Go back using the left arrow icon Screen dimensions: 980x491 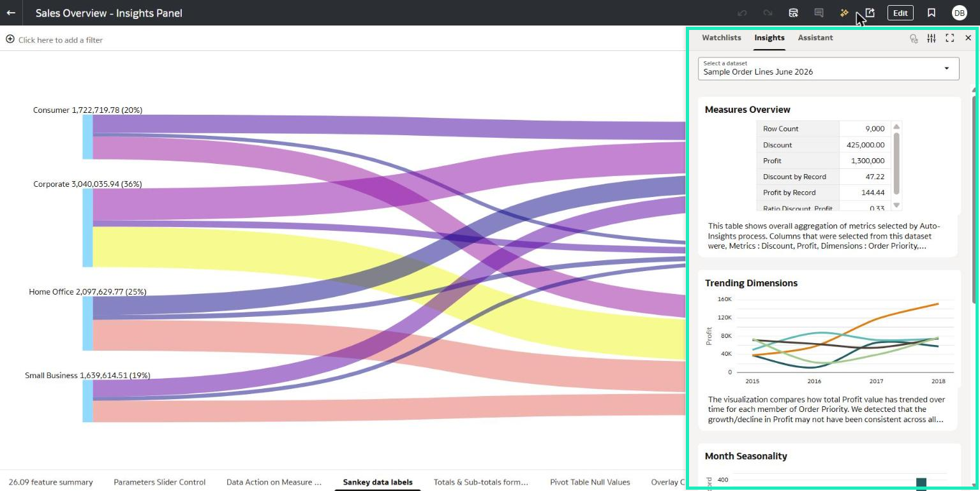11,13
